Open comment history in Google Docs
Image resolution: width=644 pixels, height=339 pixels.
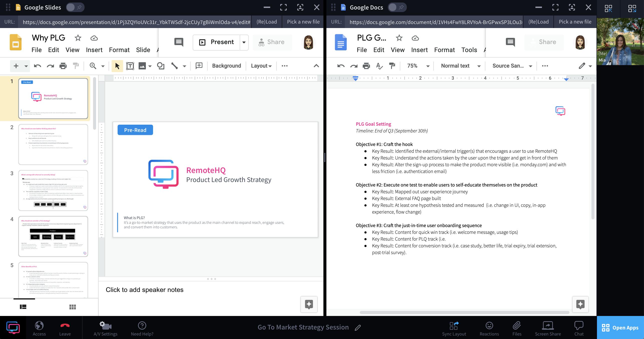[x=510, y=42]
